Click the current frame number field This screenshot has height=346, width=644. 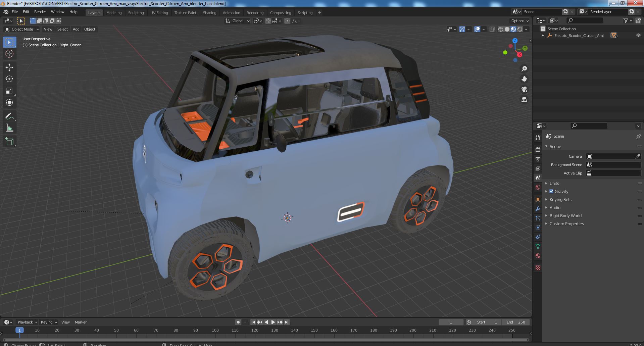pyautogui.click(x=451, y=322)
